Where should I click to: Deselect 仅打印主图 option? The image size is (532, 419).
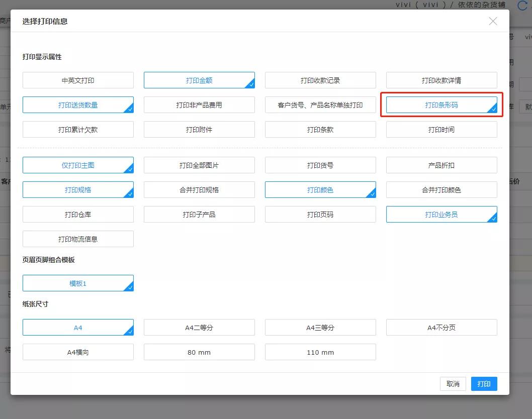[78, 165]
